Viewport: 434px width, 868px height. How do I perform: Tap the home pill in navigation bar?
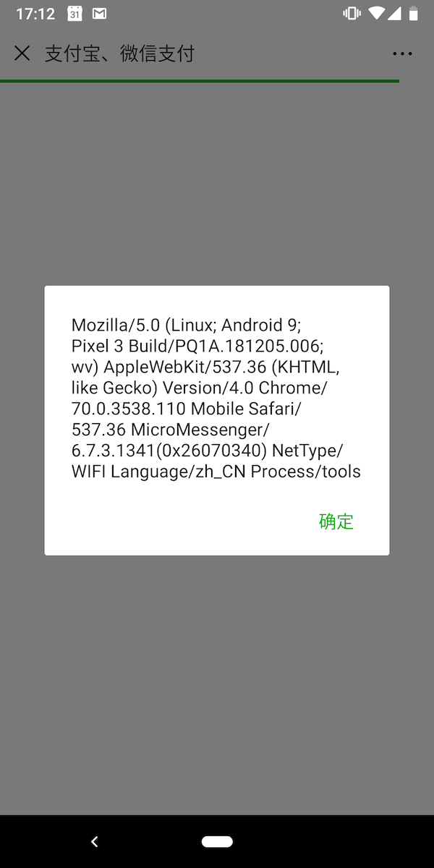[217, 841]
